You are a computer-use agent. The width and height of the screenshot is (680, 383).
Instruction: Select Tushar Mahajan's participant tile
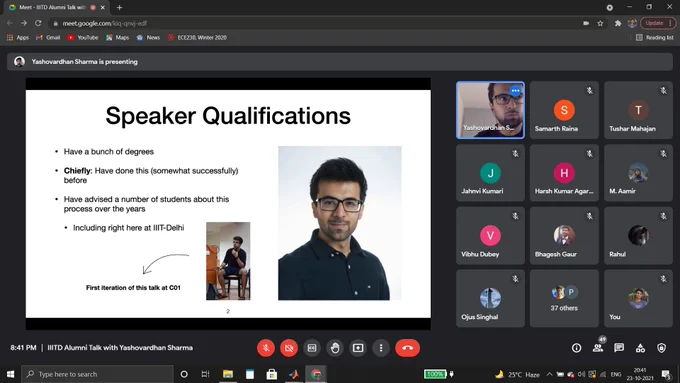click(638, 110)
